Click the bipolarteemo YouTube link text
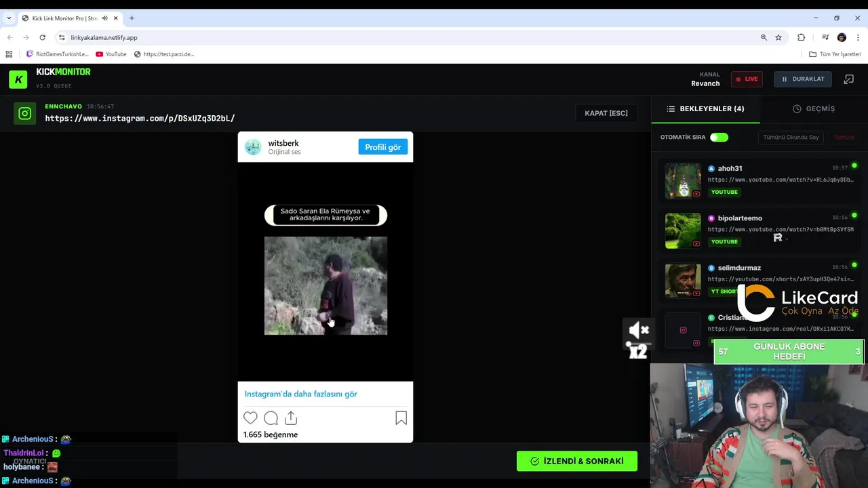The width and height of the screenshot is (868, 488). [x=781, y=229]
